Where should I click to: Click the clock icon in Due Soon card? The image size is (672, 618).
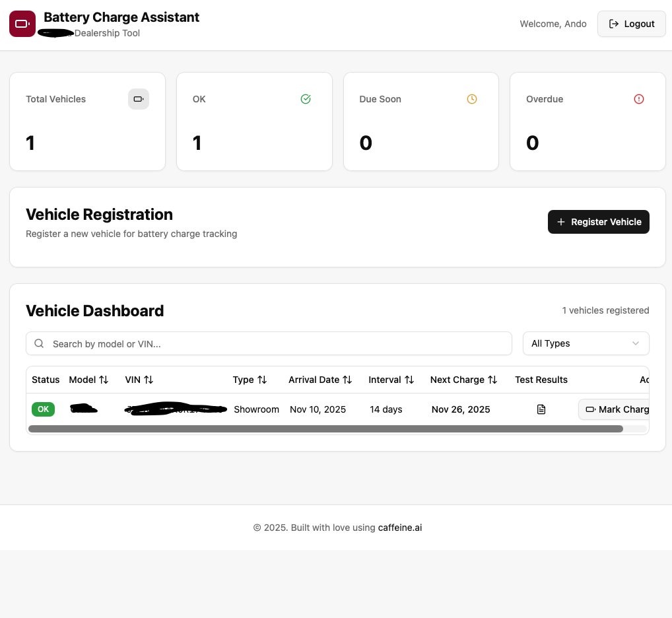(472, 99)
